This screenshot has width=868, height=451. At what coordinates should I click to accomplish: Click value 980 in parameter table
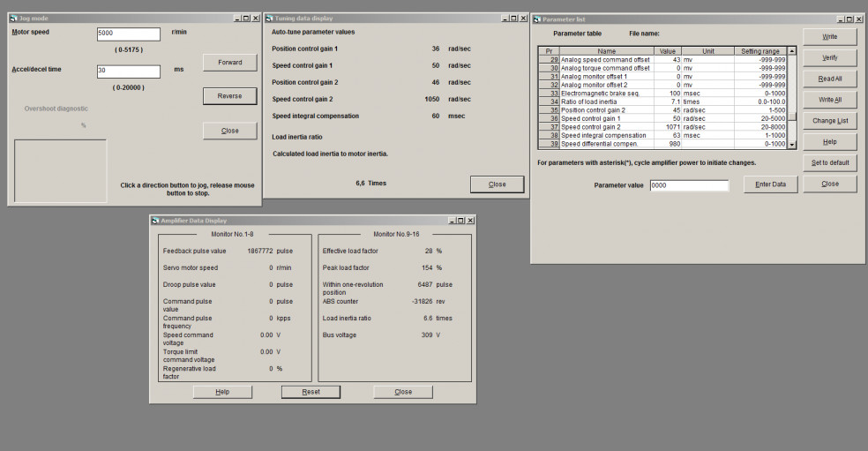[x=674, y=144]
